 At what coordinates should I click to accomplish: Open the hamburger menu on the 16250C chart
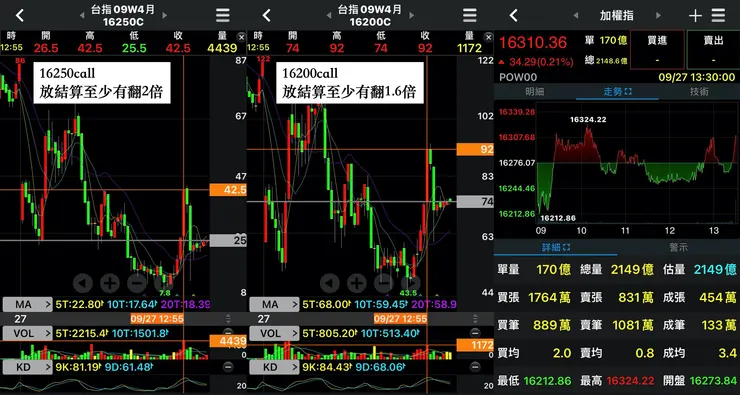223,15
